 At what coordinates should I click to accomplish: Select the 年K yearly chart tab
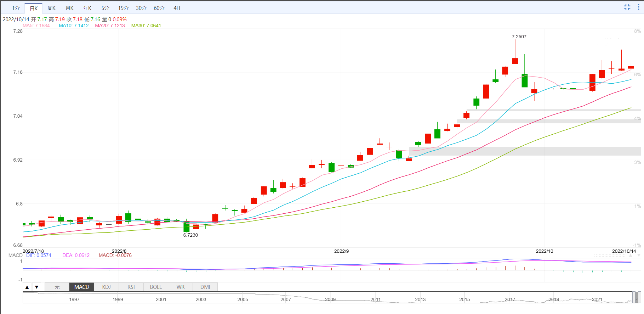pyautogui.click(x=87, y=8)
